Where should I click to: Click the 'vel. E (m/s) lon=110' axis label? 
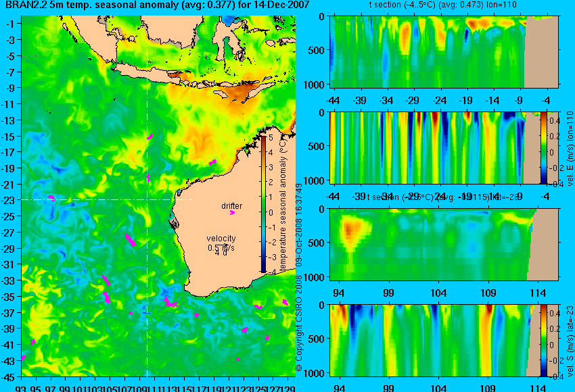point(570,149)
